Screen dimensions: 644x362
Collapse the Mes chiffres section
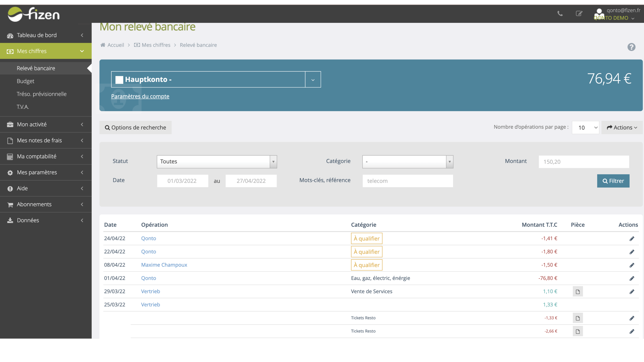click(x=82, y=51)
